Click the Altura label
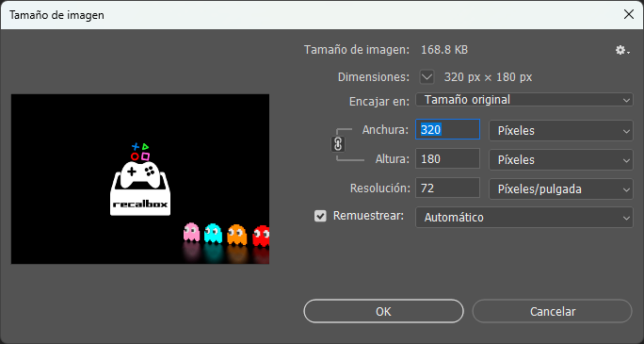Viewport: 644px width, 344px height. tap(393, 159)
